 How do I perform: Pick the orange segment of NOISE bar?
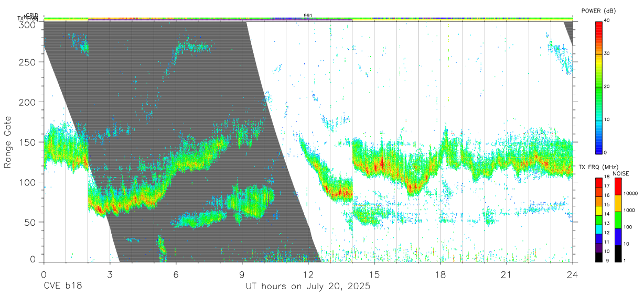[617, 203]
